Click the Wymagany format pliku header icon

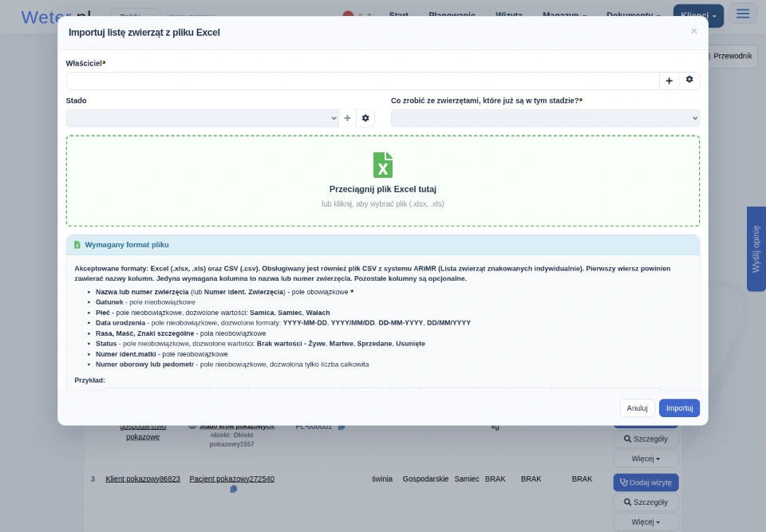coord(77,245)
